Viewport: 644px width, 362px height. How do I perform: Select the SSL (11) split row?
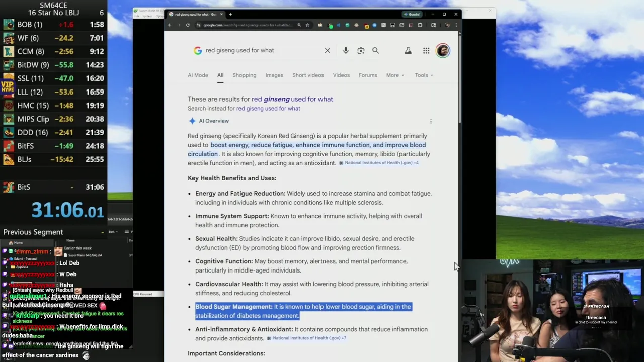tap(53, 78)
